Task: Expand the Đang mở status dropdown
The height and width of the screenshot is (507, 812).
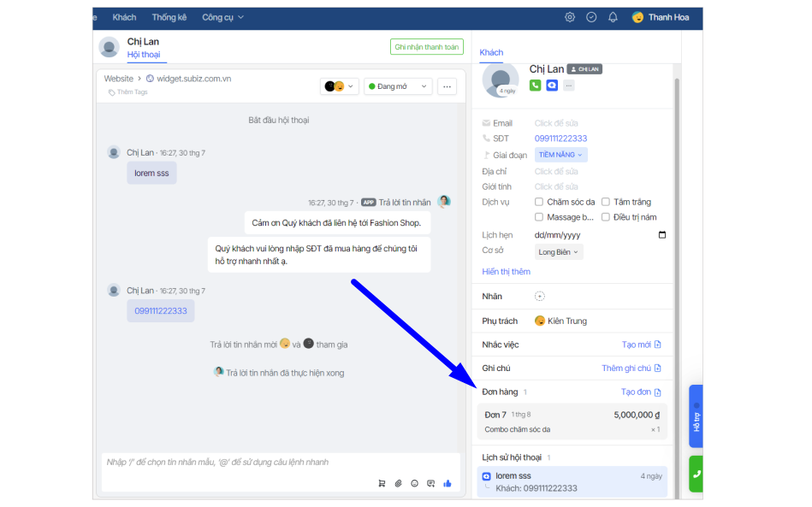Action: 397,86
